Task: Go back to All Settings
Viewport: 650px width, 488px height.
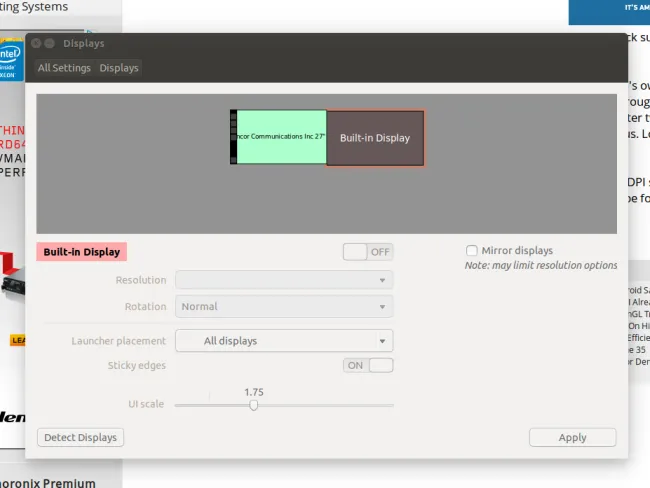Action: (64, 68)
